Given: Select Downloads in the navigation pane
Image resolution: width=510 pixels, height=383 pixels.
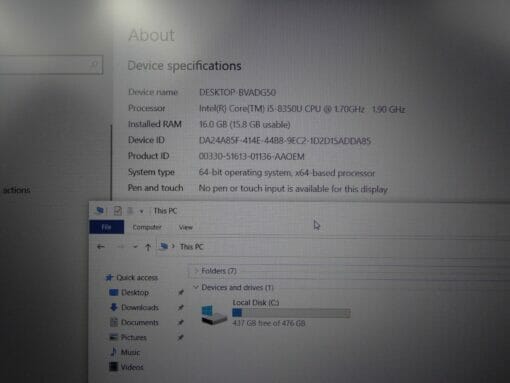Looking at the screenshot, I should point(140,307).
